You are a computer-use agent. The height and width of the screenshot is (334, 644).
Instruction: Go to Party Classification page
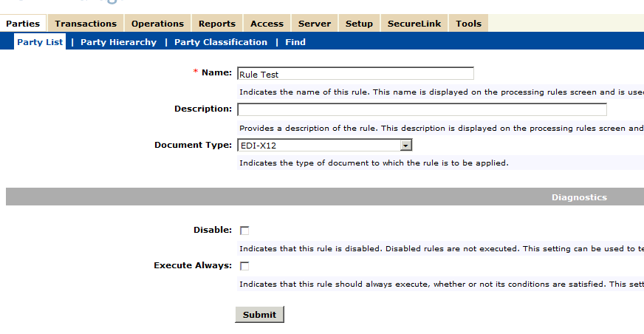click(221, 42)
